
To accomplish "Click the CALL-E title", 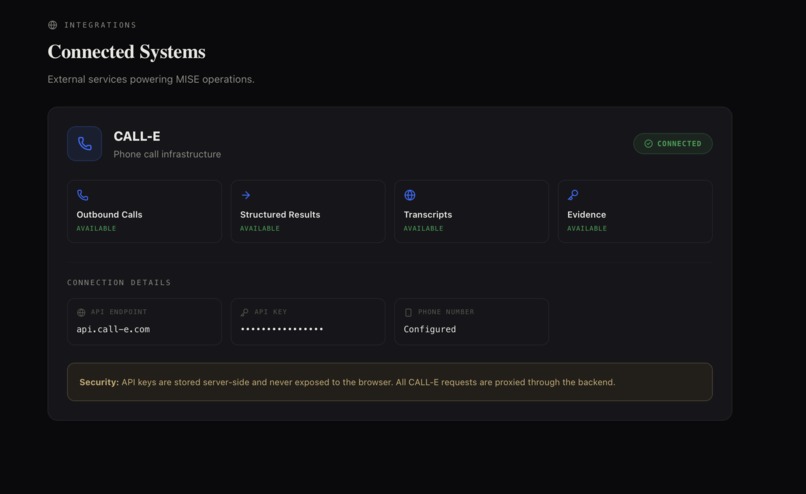I will tap(137, 136).
